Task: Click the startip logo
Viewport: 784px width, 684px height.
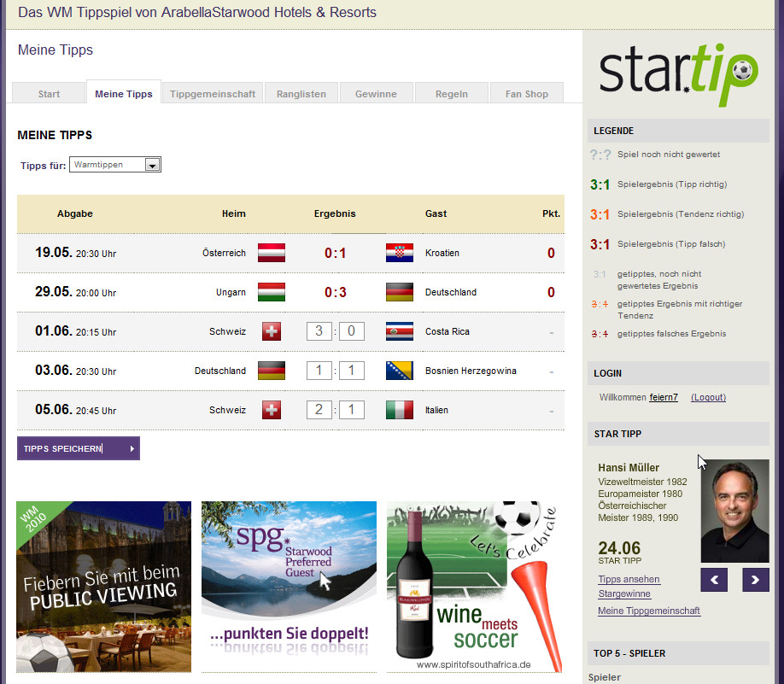Action: click(x=678, y=74)
